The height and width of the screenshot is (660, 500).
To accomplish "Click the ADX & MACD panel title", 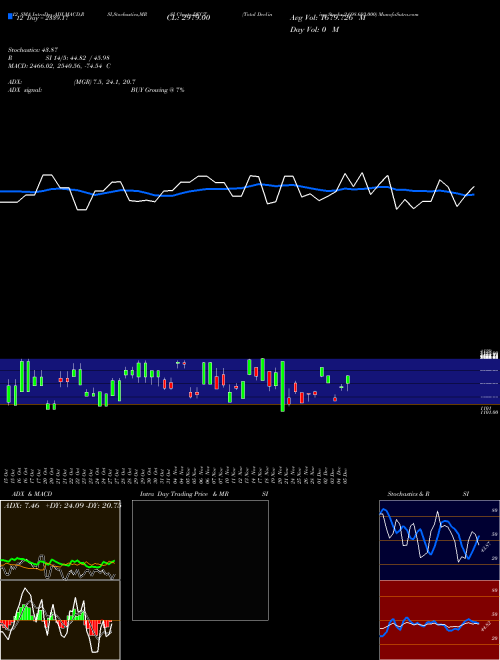I will point(32,494).
